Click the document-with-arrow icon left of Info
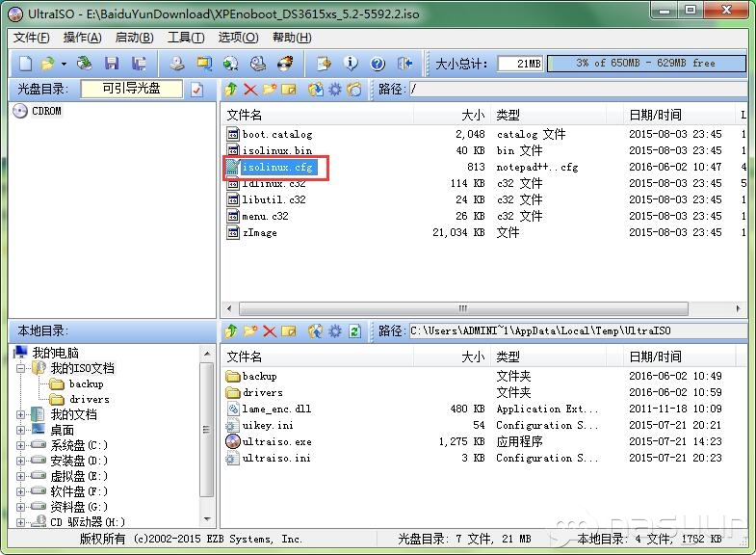The width and height of the screenshot is (756, 555). point(324,64)
